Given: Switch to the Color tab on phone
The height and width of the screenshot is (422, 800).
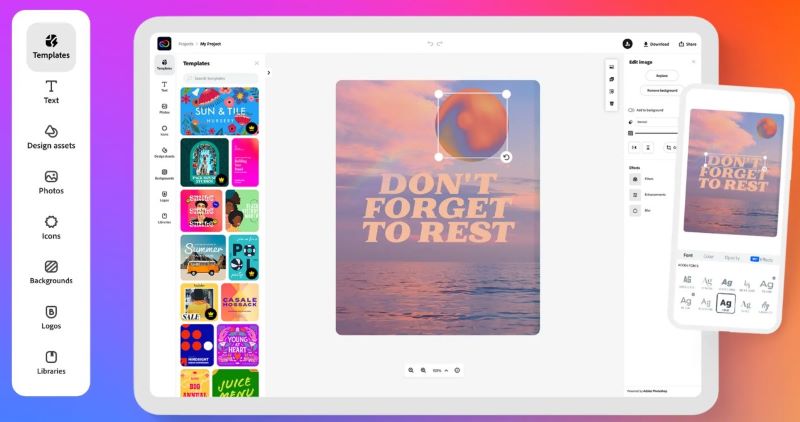Looking at the screenshot, I should (x=708, y=257).
